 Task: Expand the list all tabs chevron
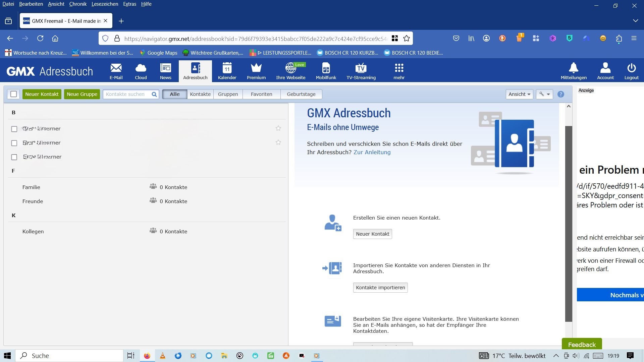pos(635,21)
